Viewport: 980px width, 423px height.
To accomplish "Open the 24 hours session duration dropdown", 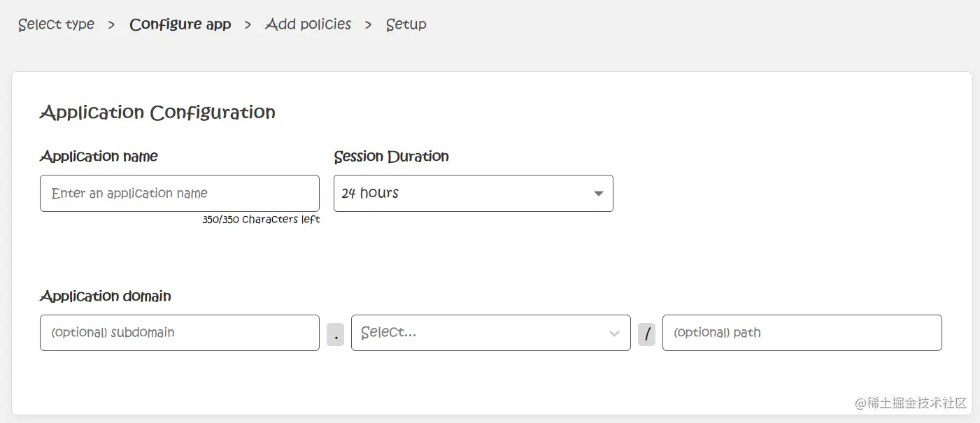I will pyautogui.click(x=462, y=194).
